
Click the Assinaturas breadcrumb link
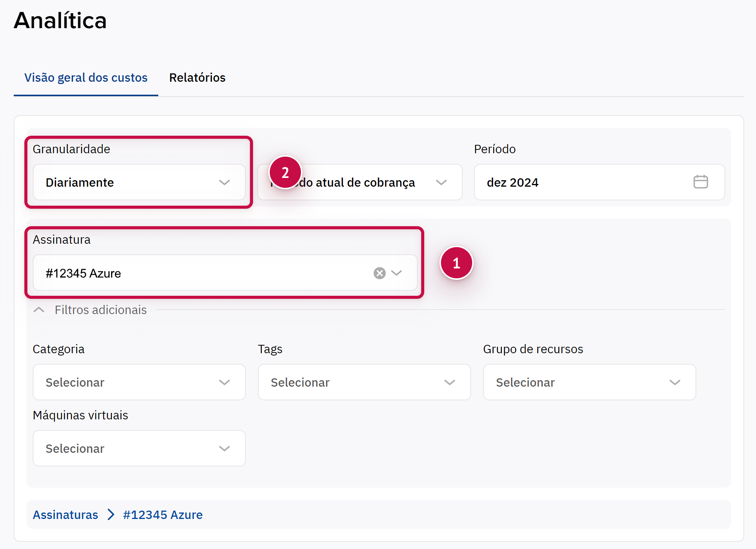[65, 514]
